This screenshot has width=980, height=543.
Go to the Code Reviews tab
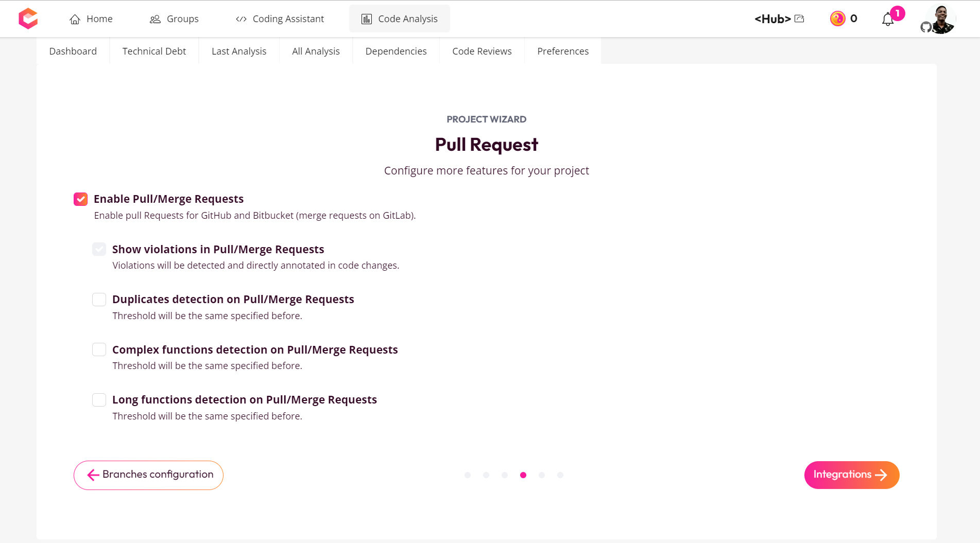click(482, 51)
